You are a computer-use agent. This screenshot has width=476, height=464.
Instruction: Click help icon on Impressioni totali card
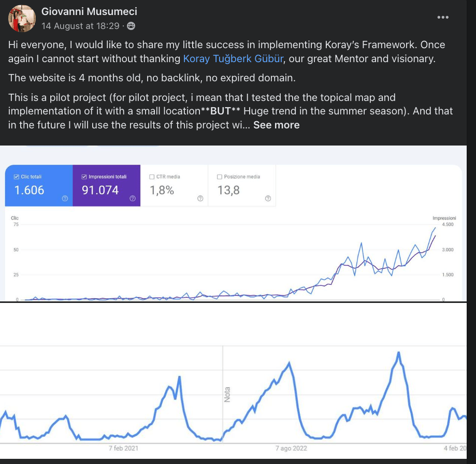tap(133, 198)
